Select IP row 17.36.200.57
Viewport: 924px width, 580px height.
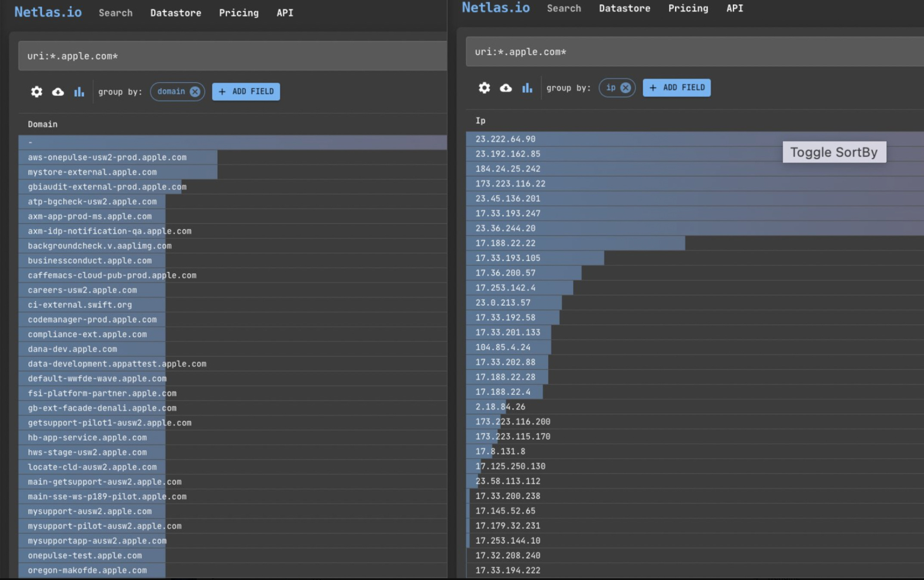click(695, 273)
